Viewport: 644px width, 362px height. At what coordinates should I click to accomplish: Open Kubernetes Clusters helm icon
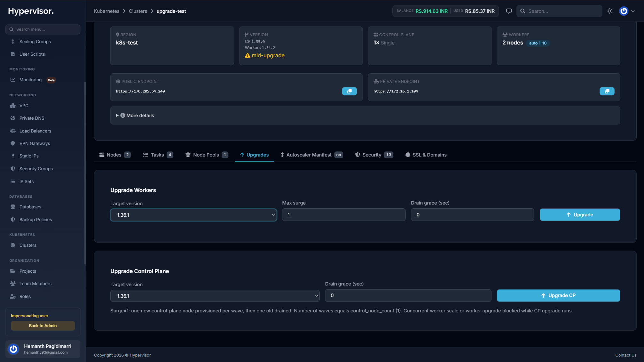pos(13,245)
